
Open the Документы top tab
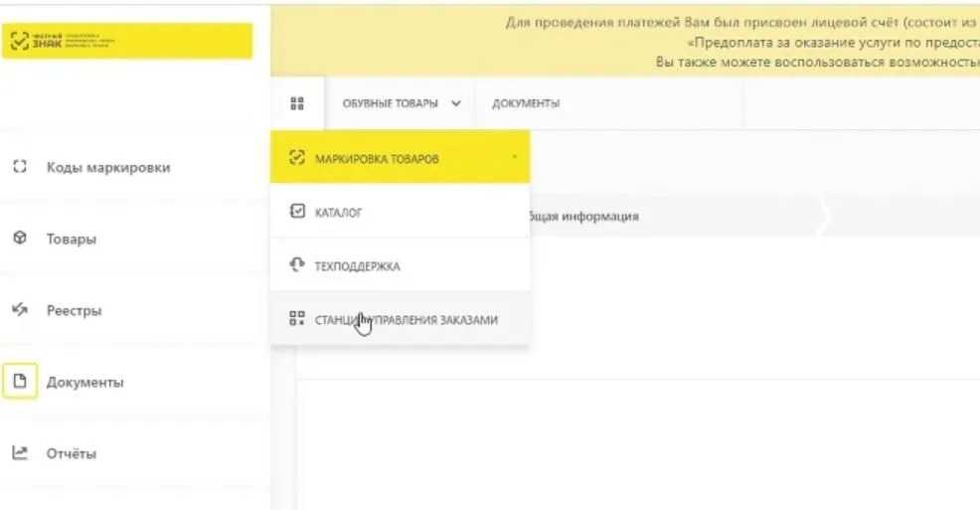pyautogui.click(x=526, y=103)
